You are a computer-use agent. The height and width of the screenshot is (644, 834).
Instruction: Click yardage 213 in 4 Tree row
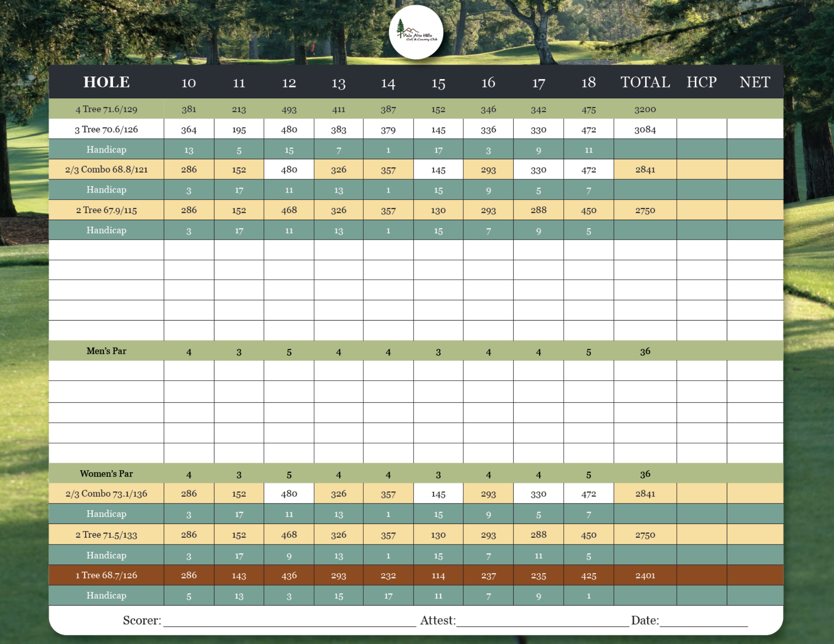pyautogui.click(x=239, y=110)
